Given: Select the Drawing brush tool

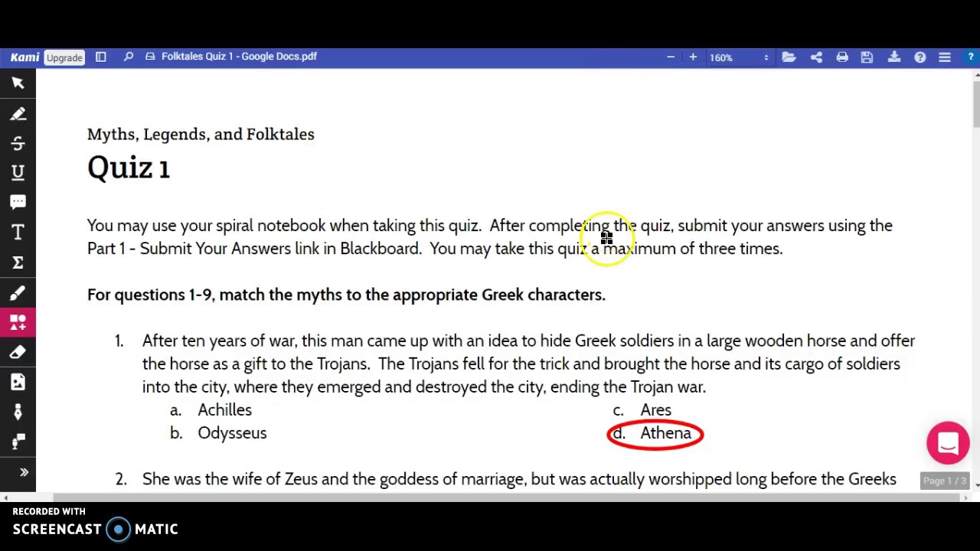Looking at the screenshot, I should pyautogui.click(x=18, y=293).
